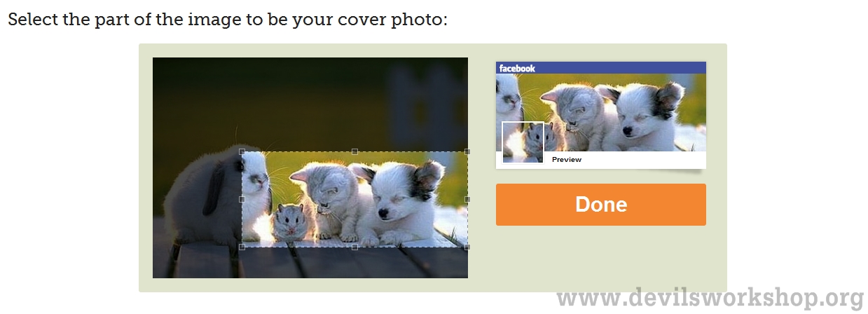Click the bottom-middle crop handle
868x314 pixels.
[x=354, y=247]
